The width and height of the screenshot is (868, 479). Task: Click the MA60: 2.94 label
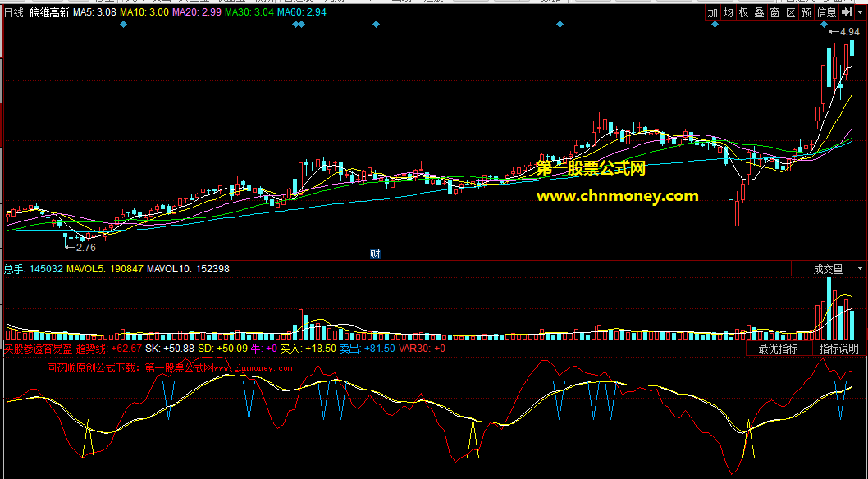pos(302,12)
